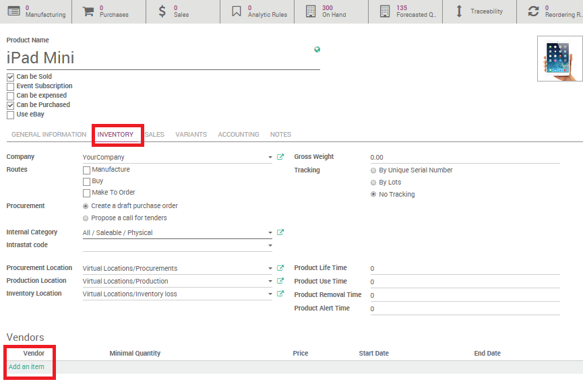This screenshot has height=392, width=583.
Task: Open Sales stats via dollar icon
Action: [x=162, y=11]
